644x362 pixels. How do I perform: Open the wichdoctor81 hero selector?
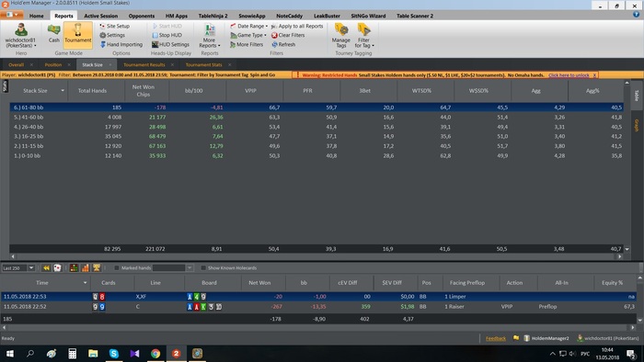(20, 35)
